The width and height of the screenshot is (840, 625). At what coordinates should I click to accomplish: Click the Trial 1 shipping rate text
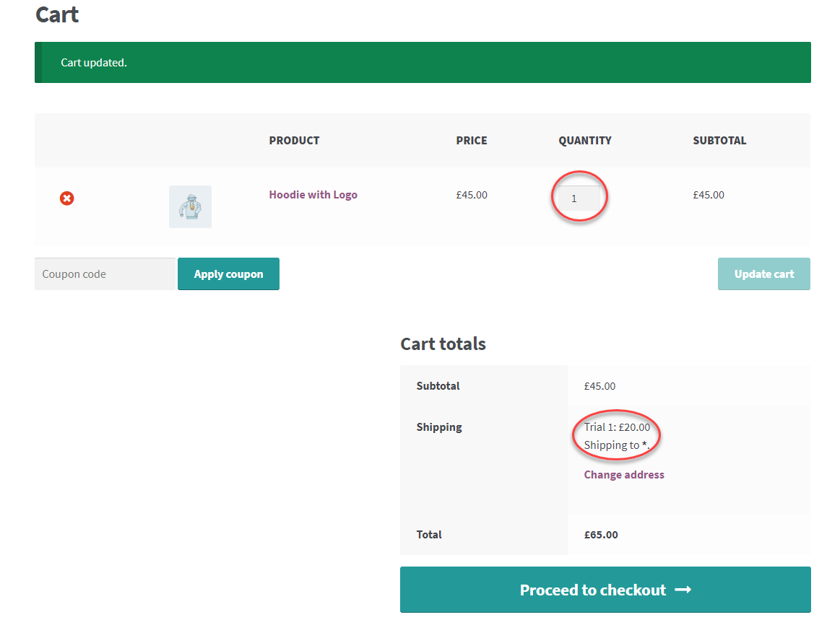616,427
